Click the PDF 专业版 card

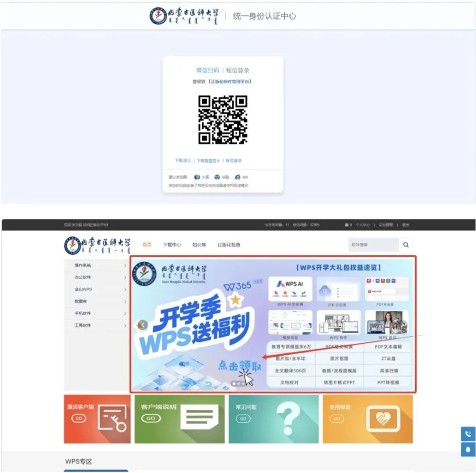click(x=387, y=289)
